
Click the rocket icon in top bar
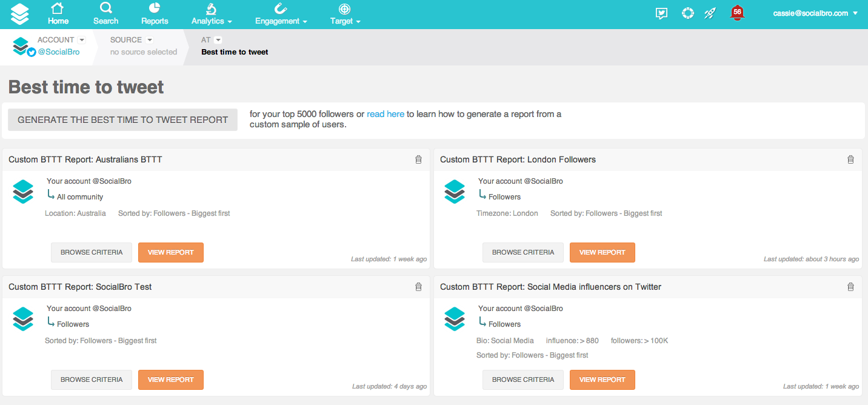tap(710, 13)
